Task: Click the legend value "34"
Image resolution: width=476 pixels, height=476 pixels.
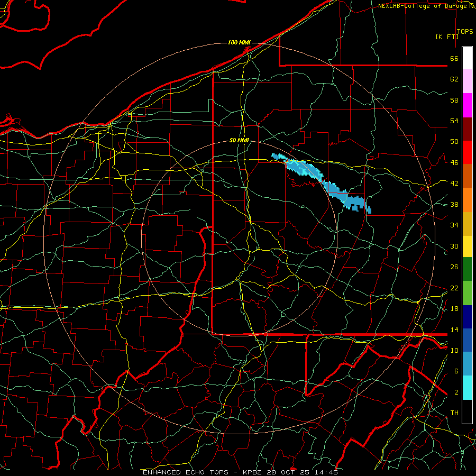Action: [454, 225]
